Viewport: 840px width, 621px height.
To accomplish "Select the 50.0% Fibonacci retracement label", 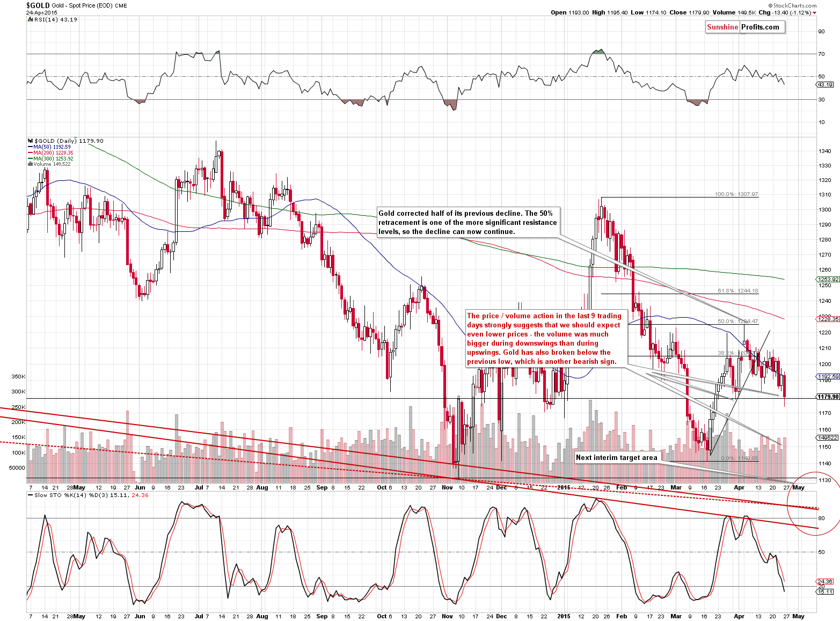I will tap(738, 322).
